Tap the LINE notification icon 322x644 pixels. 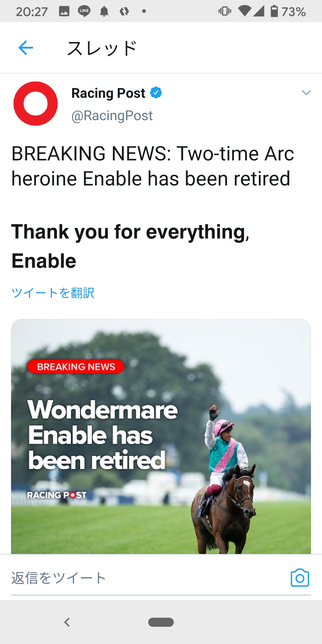(x=84, y=11)
